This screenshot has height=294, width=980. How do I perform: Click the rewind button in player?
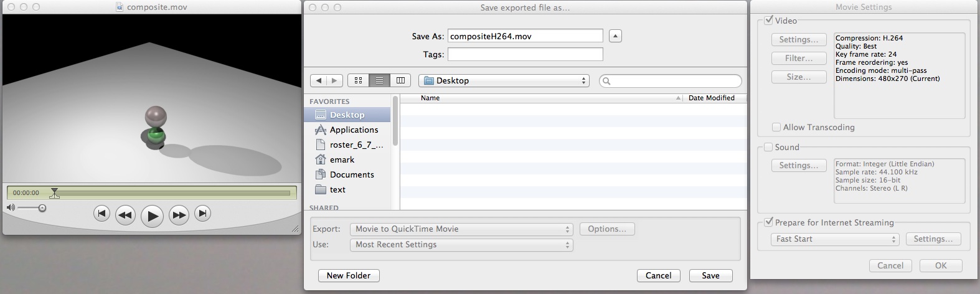125,215
